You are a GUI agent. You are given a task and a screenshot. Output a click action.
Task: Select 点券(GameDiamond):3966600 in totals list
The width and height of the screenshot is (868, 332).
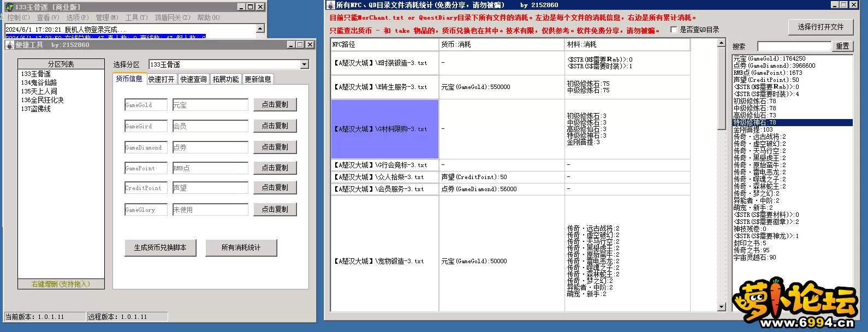[x=792, y=66]
